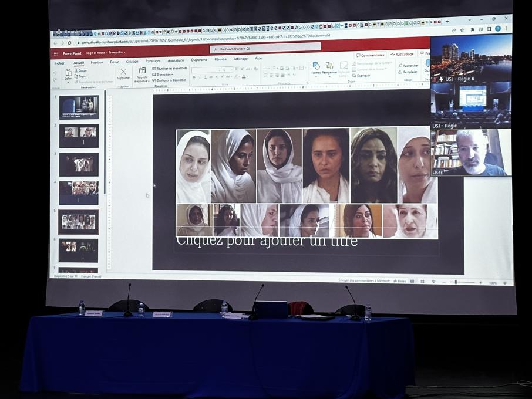Image resolution: width=532 pixels, height=399 pixels.
Task: Select slide 4 thumbnail
Action: click(79, 193)
